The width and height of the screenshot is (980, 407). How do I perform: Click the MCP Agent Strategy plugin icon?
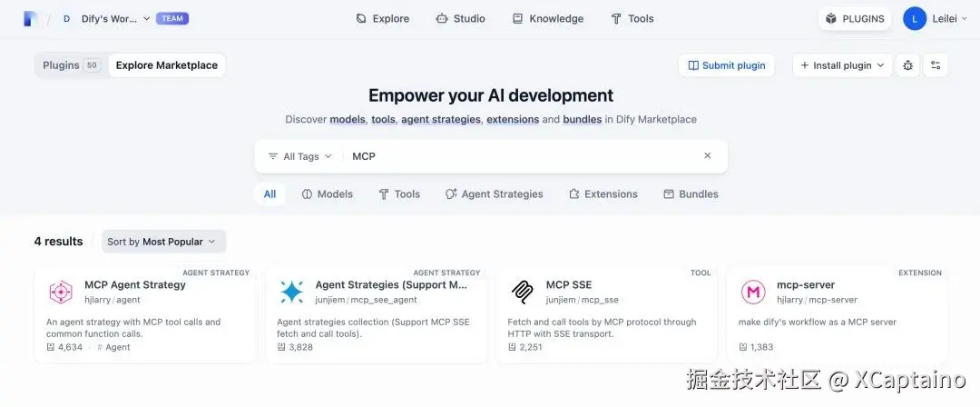point(61,292)
